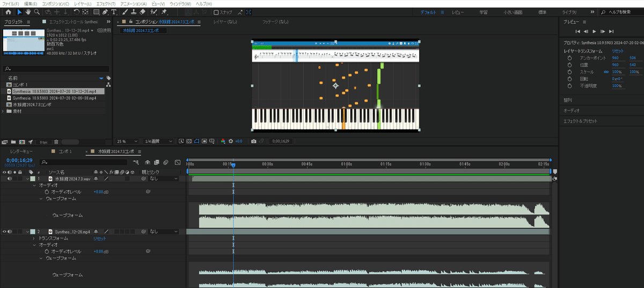Open the 25% magnification dropdown
644x288 pixels.
127,141
